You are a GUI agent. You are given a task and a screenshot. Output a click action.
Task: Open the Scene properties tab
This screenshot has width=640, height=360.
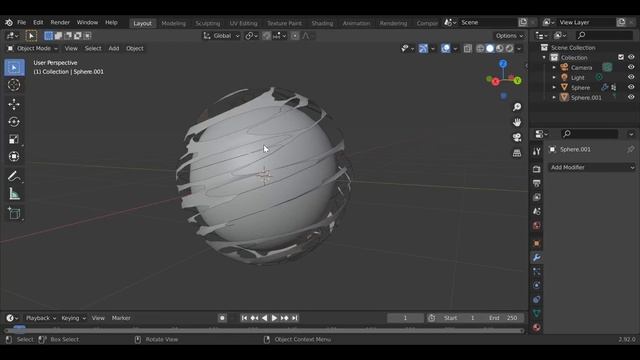pyautogui.click(x=537, y=211)
